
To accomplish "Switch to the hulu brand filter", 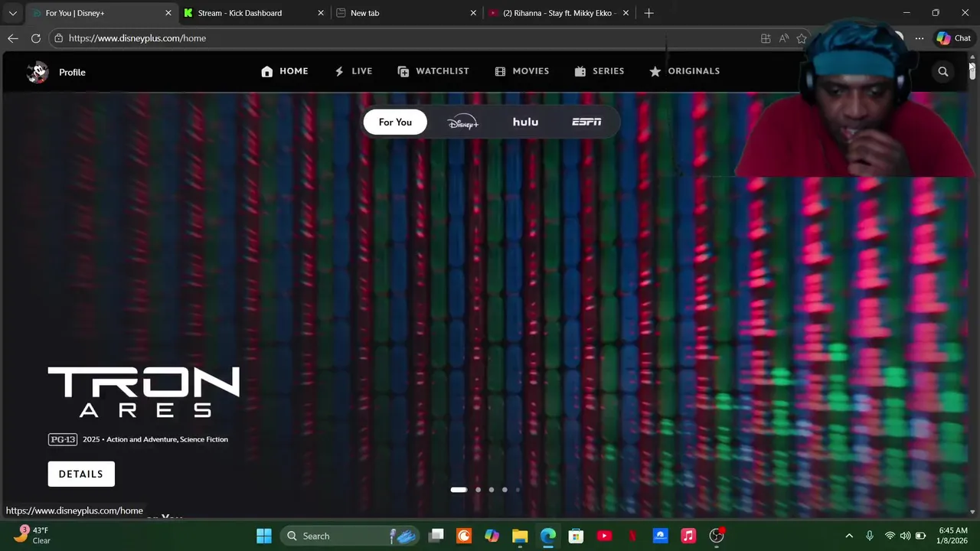I will point(525,122).
